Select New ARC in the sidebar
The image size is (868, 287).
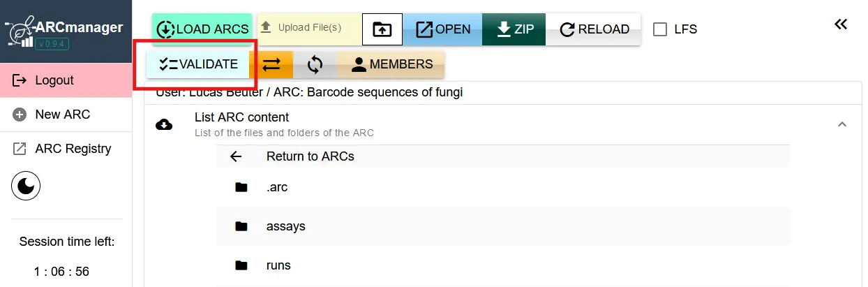62,115
